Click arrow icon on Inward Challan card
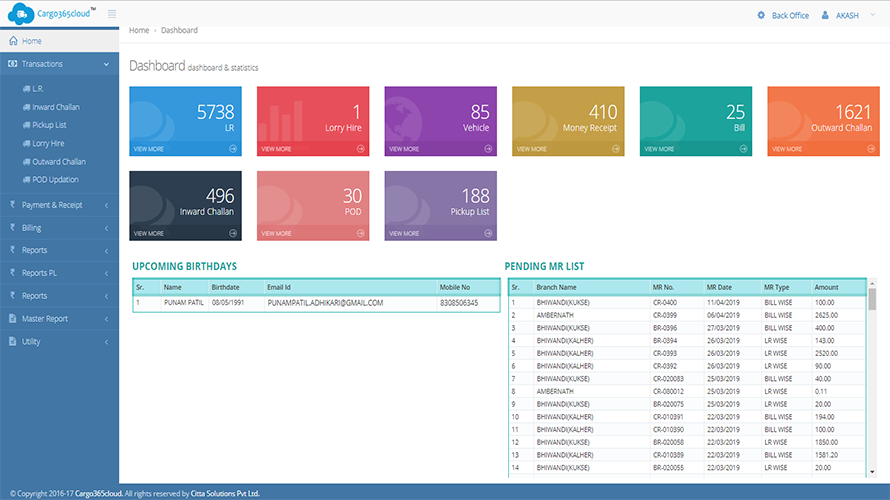The width and height of the screenshot is (890, 500). click(233, 233)
